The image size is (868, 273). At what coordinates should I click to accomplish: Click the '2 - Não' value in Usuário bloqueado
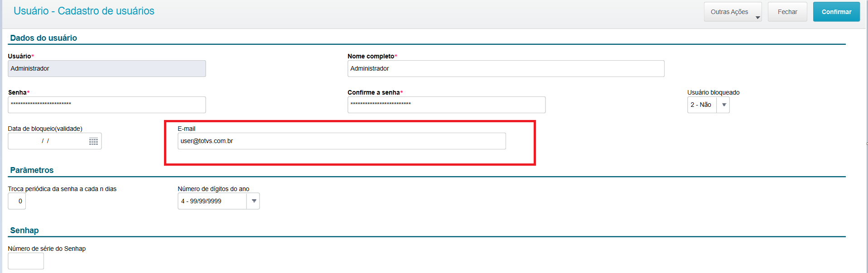pyautogui.click(x=702, y=105)
